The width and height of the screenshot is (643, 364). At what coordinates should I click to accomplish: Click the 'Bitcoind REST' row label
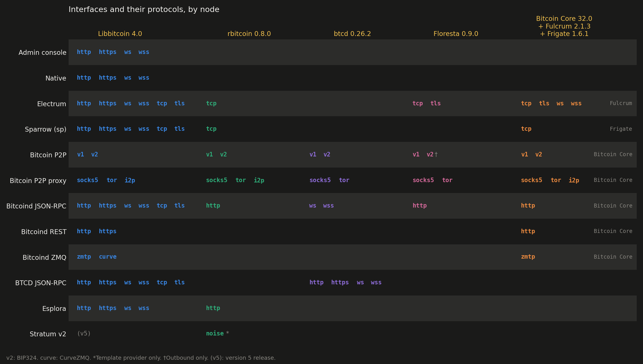(44, 232)
